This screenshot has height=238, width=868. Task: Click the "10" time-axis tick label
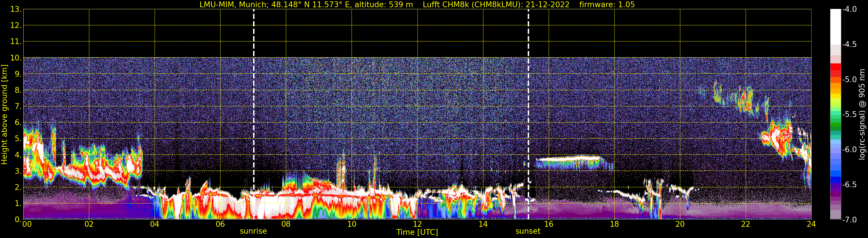click(x=352, y=224)
